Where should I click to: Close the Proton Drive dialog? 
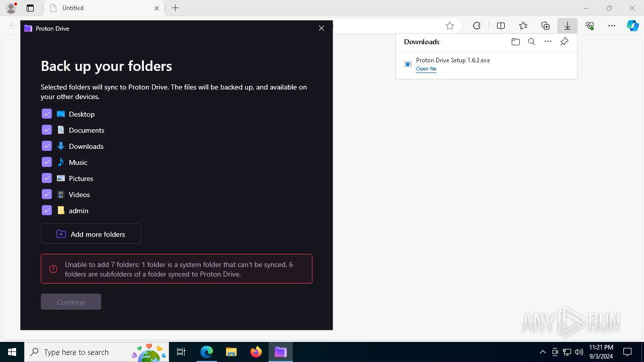click(321, 28)
